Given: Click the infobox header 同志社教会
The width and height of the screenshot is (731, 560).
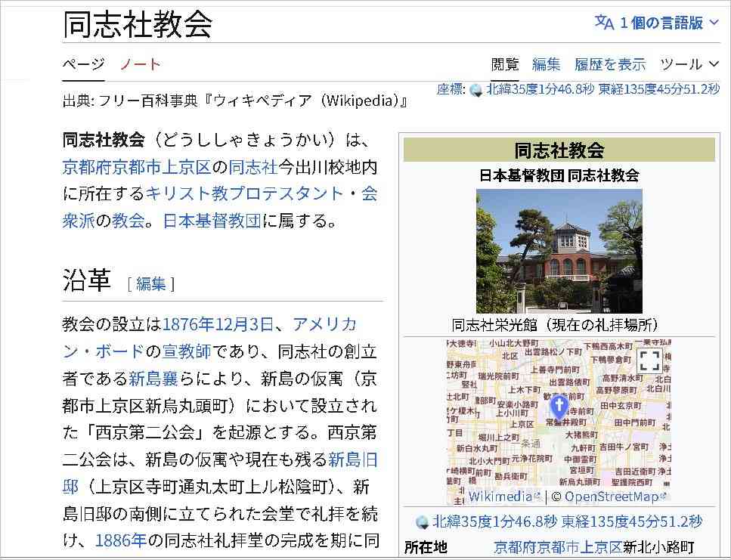Looking at the screenshot, I should [x=559, y=150].
